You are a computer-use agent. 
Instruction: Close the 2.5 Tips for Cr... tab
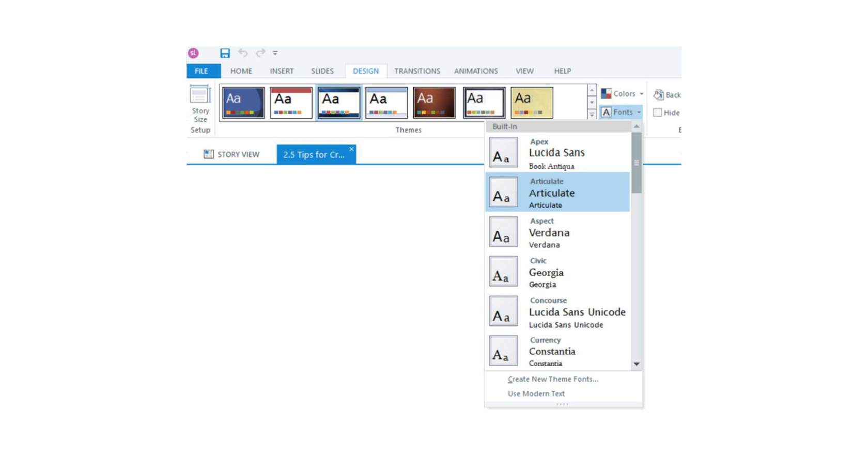tap(351, 149)
